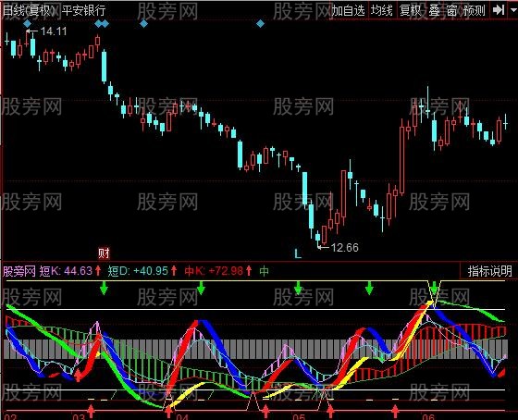Click the 日线(复权) period label

click(x=28, y=10)
